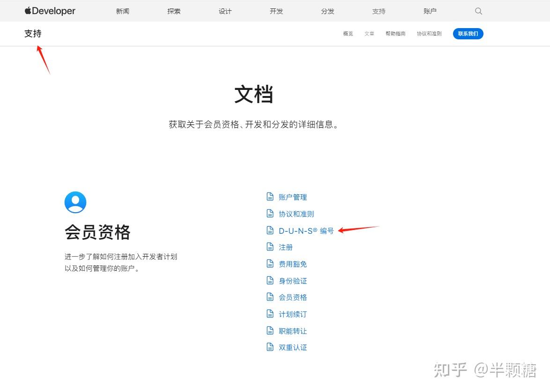Click the 帮助指南 navigation link

[395, 33]
